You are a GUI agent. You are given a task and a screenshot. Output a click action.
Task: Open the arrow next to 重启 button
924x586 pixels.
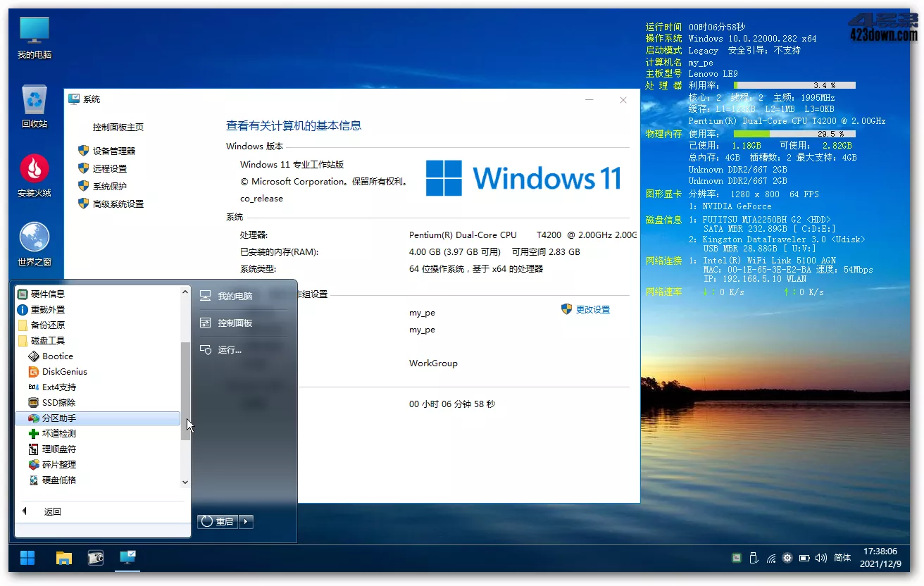pos(246,521)
